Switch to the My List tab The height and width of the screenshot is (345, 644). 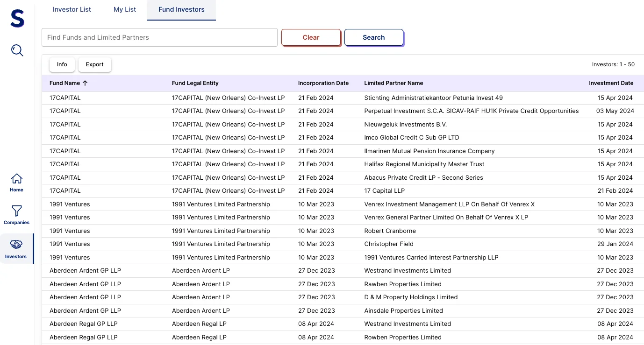click(125, 9)
